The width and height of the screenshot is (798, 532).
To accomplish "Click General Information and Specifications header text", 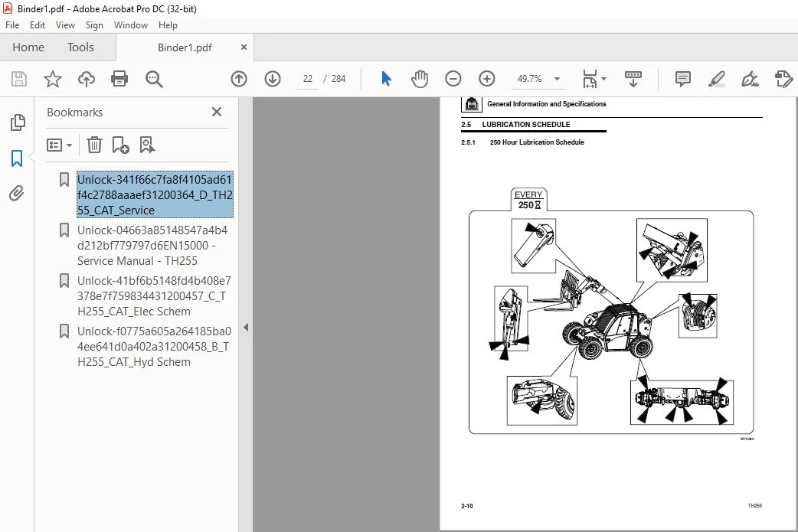I will point(547,104).
